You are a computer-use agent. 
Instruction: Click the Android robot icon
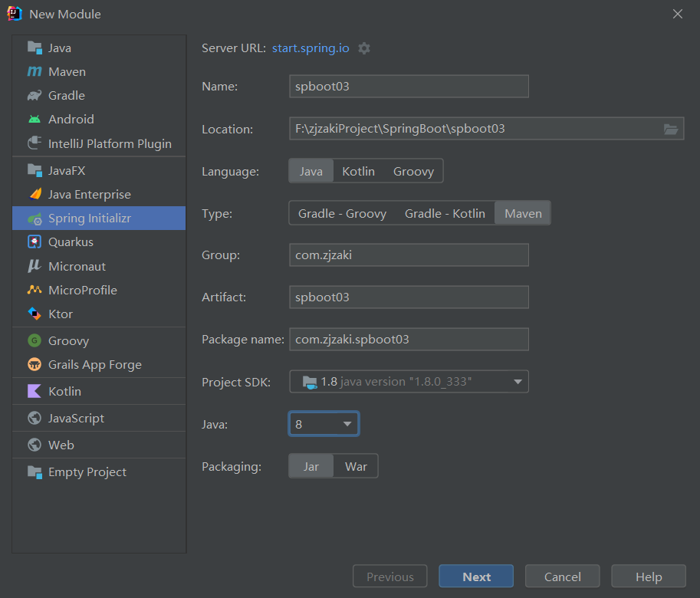tap(35, 119)
